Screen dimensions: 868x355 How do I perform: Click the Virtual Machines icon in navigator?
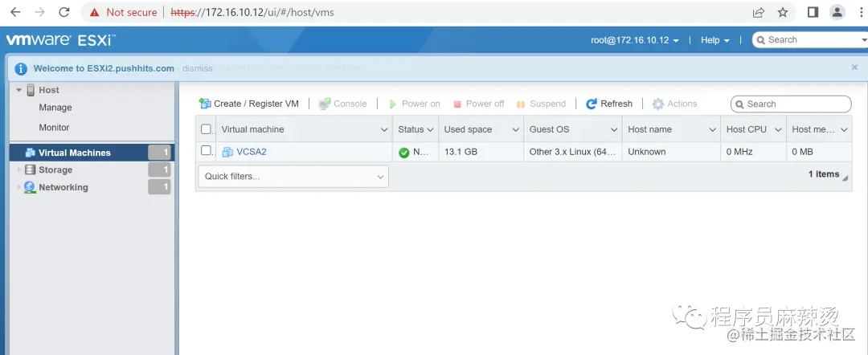click(x=31, y=153)
